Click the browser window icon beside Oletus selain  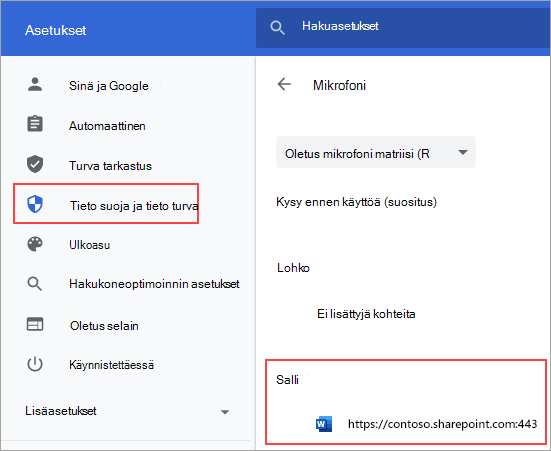tap(35, 324)
